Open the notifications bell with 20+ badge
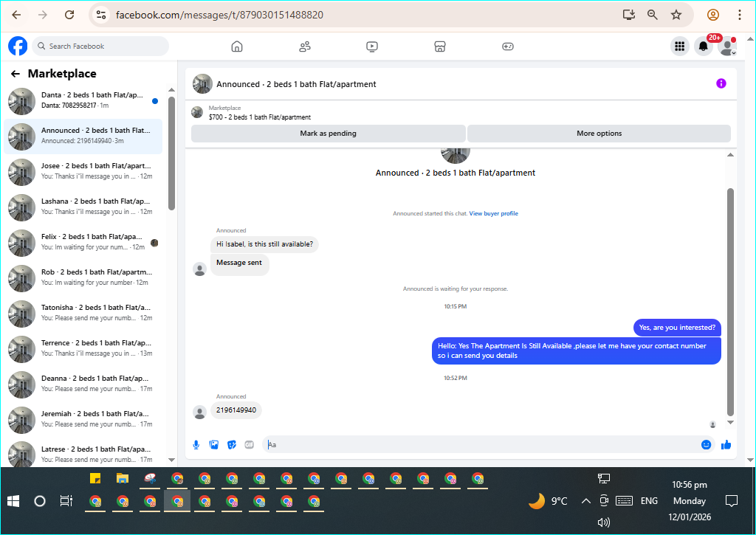 coord(704,46)
